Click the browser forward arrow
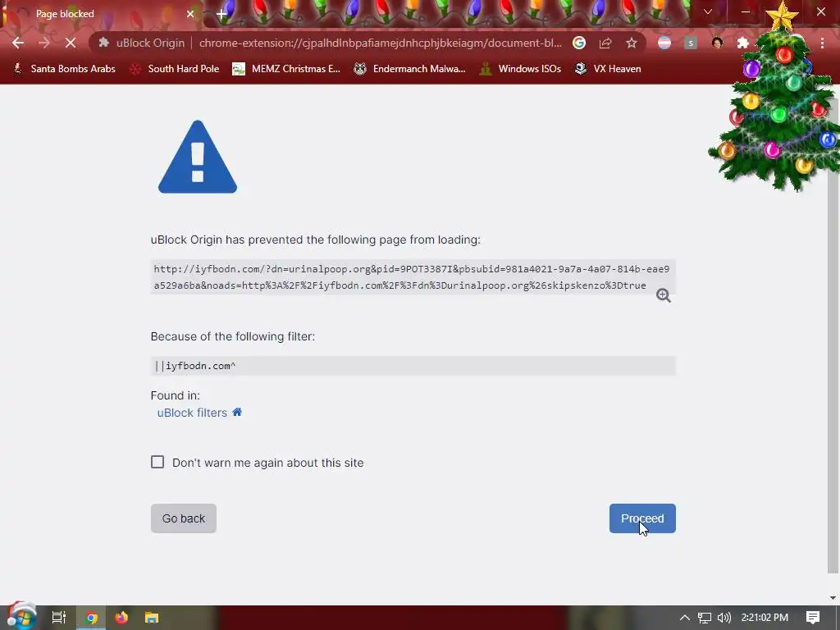Screen dimensions: 840x630 coord(44,43)
